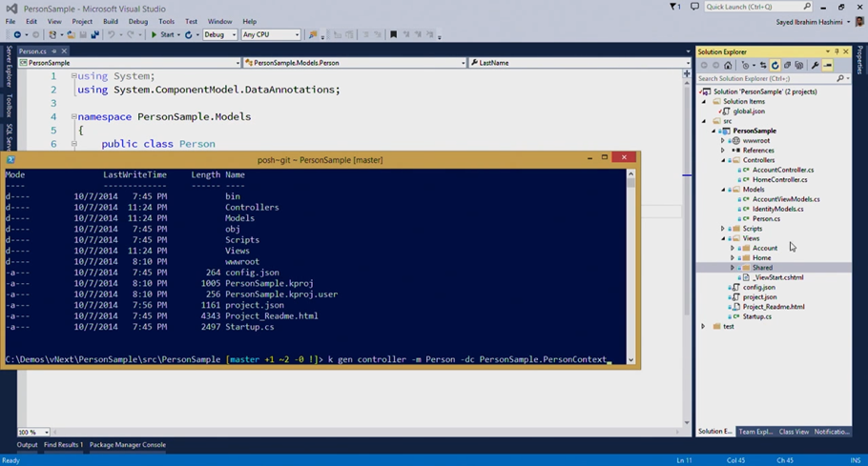Click the browser Refresh icon beside Start
The width and height of the screenshot is (868, 466).
click(188, 35)
